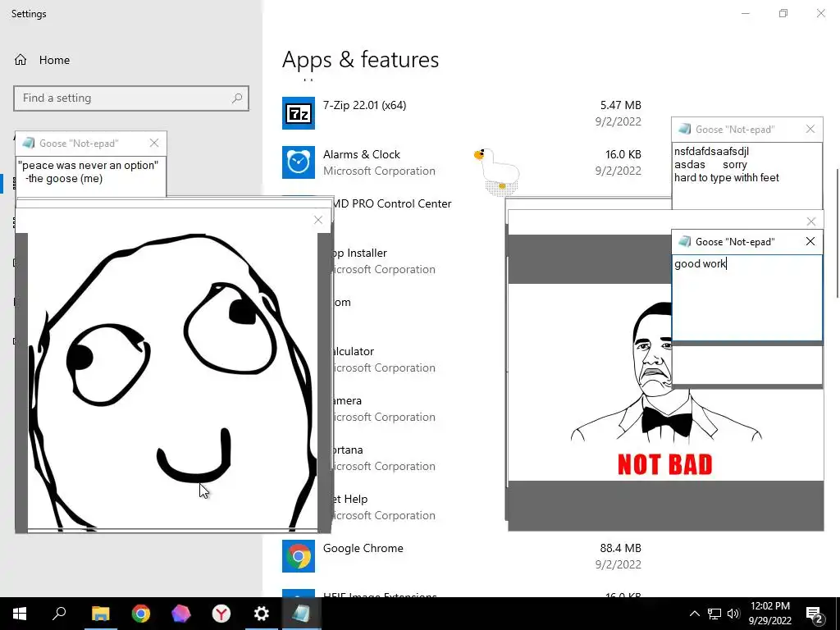Select 7-Zip 22.01 (x64) entry
This screenshot has height=630, width=840.
(x=462, y=113)
